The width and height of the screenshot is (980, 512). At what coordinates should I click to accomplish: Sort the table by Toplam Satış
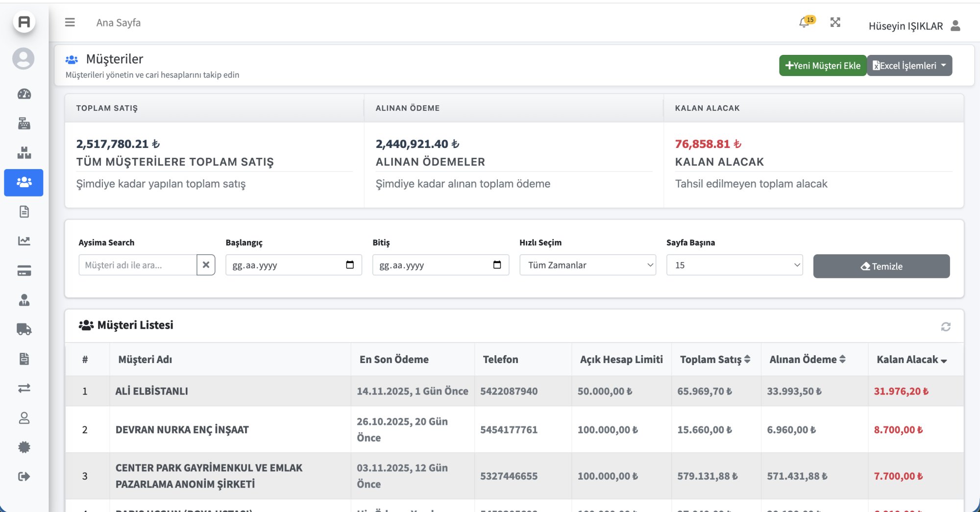click(x=715, y=360)
